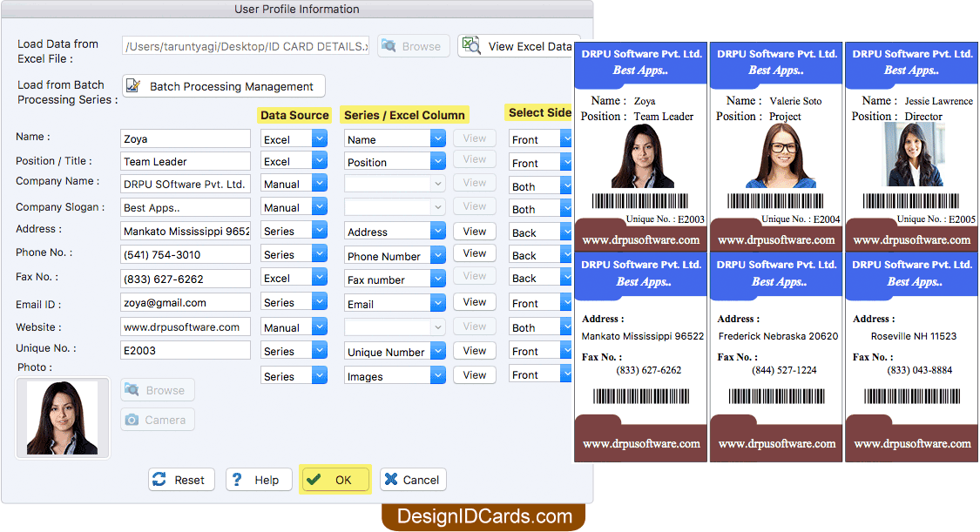The image size is (980, 532).
Task: Click the blue X icon on Cancel
Action: [391, 479]
